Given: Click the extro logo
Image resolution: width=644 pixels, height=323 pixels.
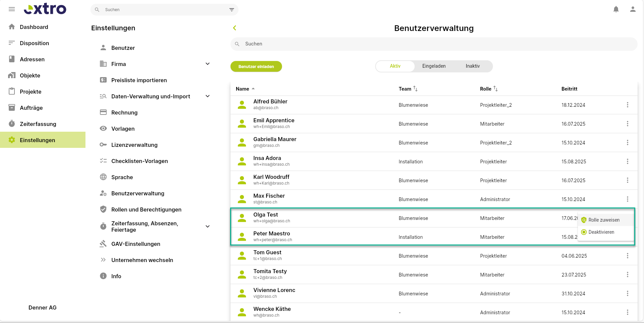Looking at the screenshot, I should tap(45, 9).
